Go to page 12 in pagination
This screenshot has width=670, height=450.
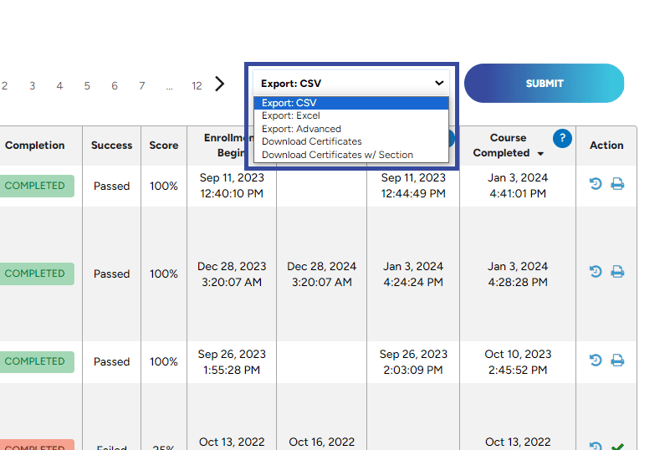197,86
